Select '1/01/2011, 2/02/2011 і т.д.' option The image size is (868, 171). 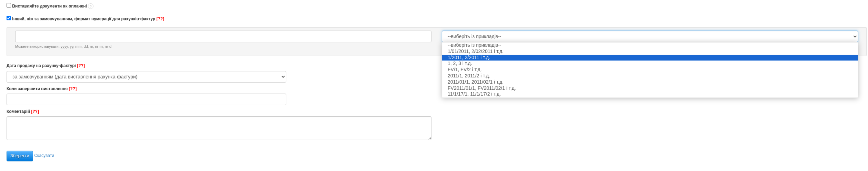[x=475, y=51]
